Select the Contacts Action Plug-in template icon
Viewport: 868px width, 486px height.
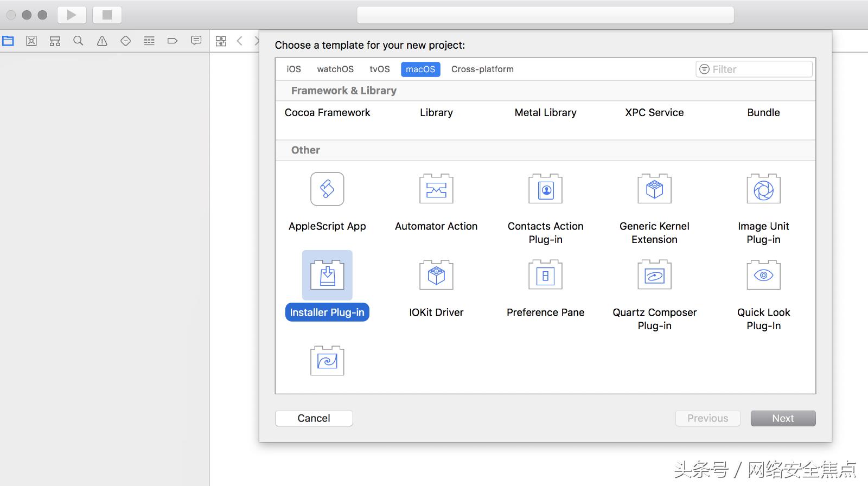pyautogui.click(x=546, y=189)
